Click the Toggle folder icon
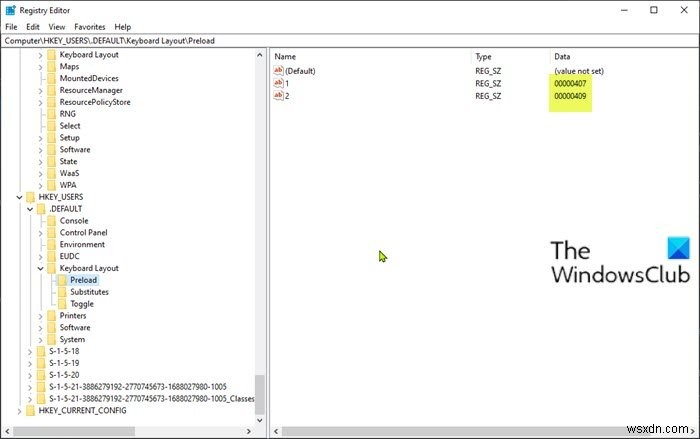The height and width of the screenshot is (439, 700). 62,304
